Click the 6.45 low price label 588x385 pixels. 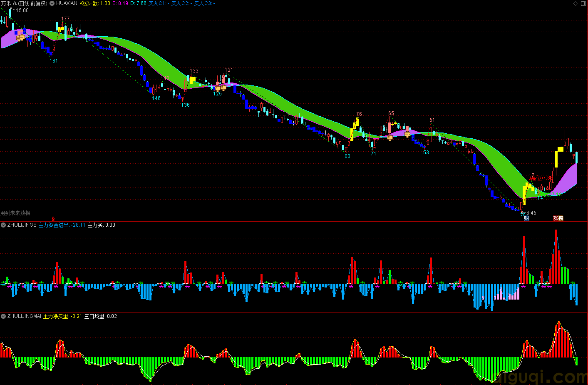(531, 213)
